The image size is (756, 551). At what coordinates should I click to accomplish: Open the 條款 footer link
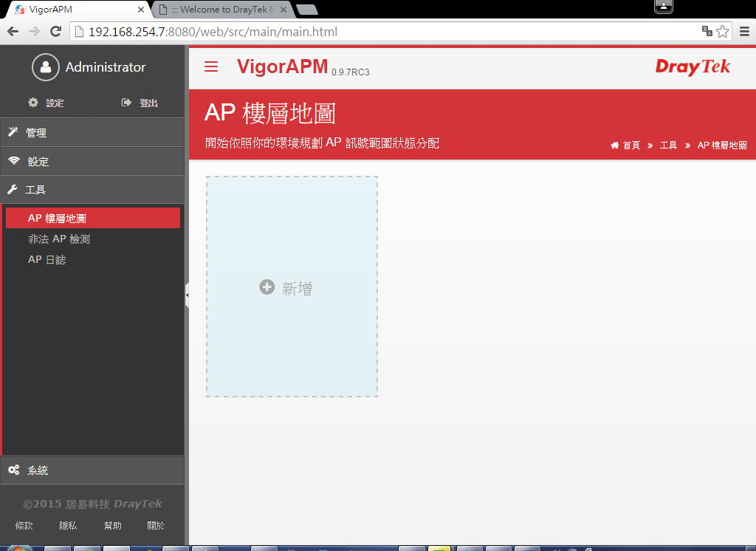click(24, 525)
